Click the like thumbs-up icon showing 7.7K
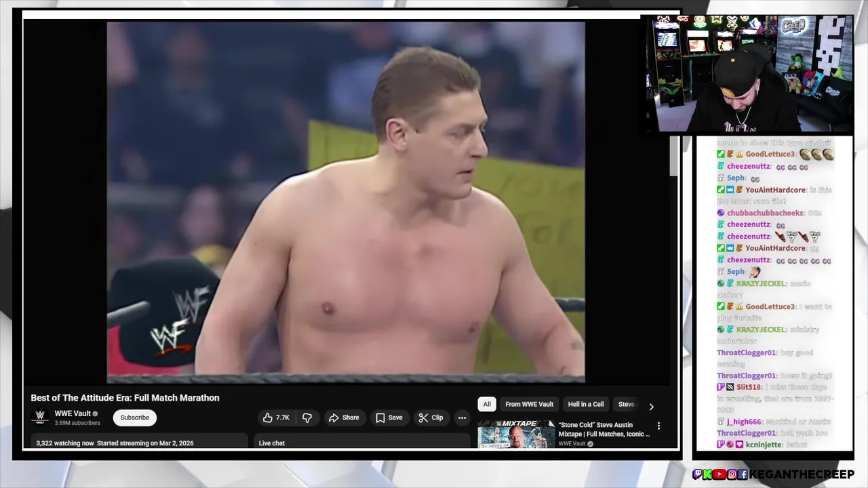The height and width of the screenshot is (488, 868). (277, 418)
